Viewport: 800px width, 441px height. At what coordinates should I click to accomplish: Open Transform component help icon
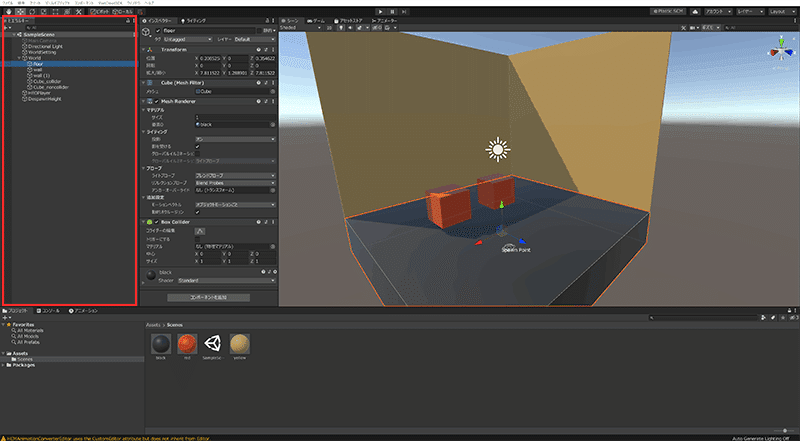pyautogui.click(x=259, y=50)
